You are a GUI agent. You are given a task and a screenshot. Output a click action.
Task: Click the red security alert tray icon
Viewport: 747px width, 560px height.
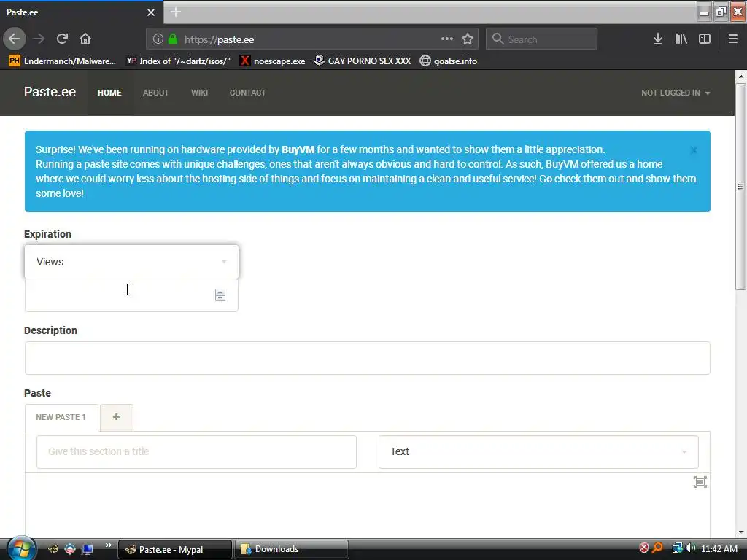643,548
